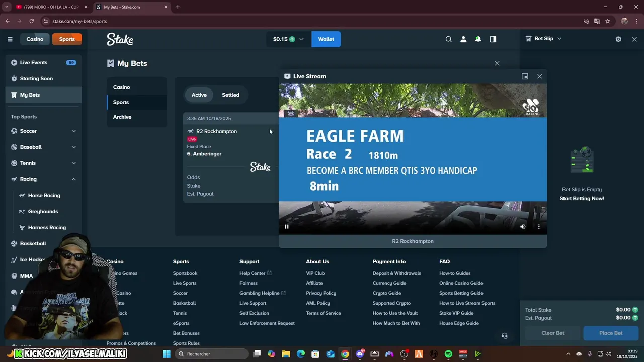The height and width of the screenshot is (362, 644).
Task: Open the hamburger sidebar menu
Action: coord(10,39)
